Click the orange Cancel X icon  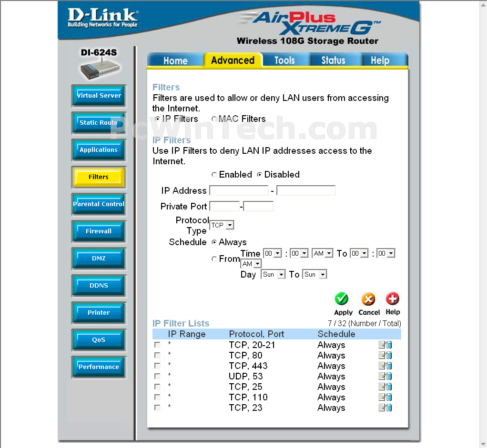[x=368, y=299]
